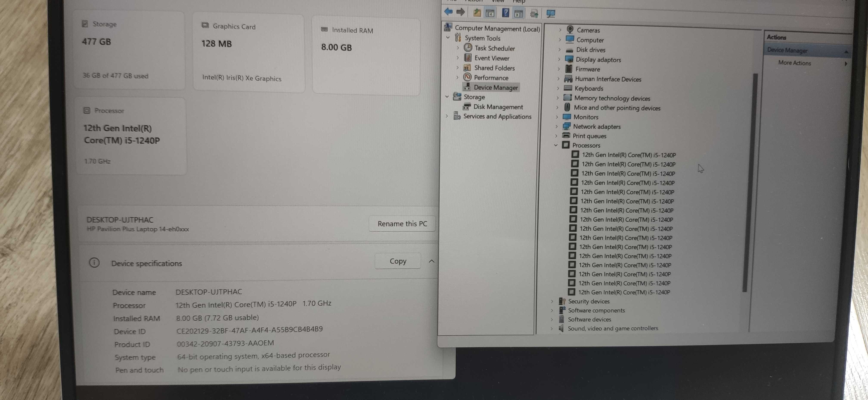Select Shared Folders tree node
868x400 pixels.
tap(494, 68)
